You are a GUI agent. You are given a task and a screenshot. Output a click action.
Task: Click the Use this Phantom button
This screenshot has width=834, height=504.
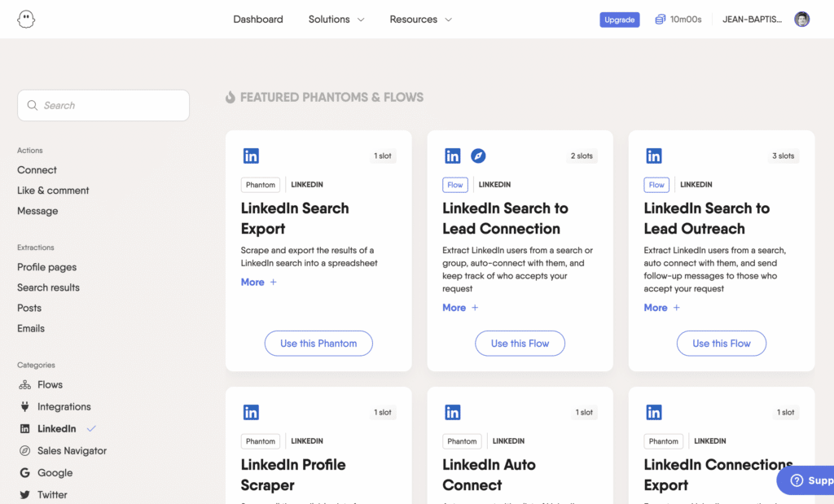(x=318, y=344)
